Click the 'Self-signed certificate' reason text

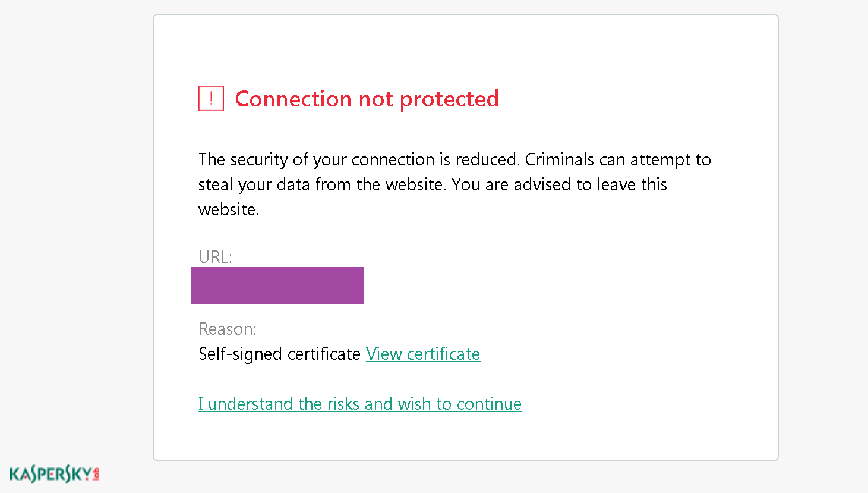coord(279,354)
